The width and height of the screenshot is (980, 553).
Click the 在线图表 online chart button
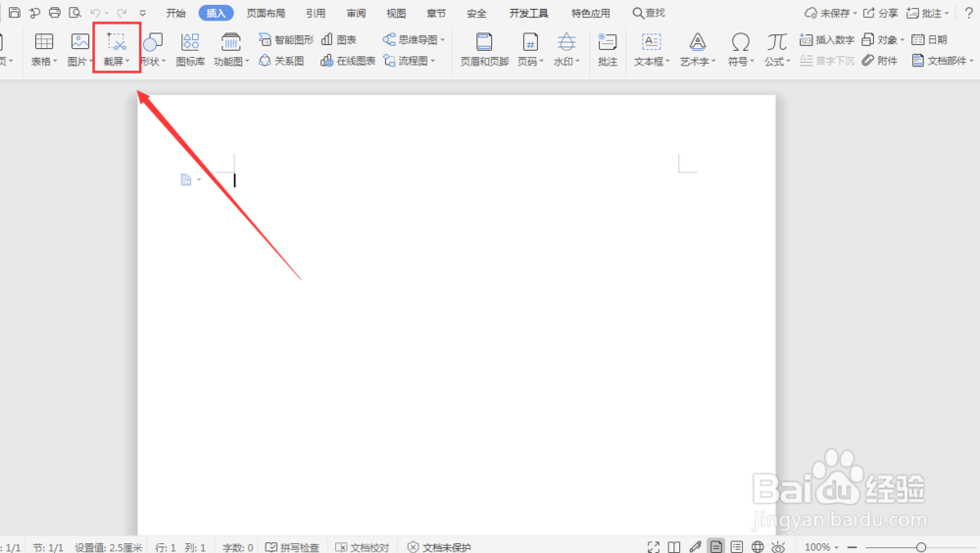point(348,61)
